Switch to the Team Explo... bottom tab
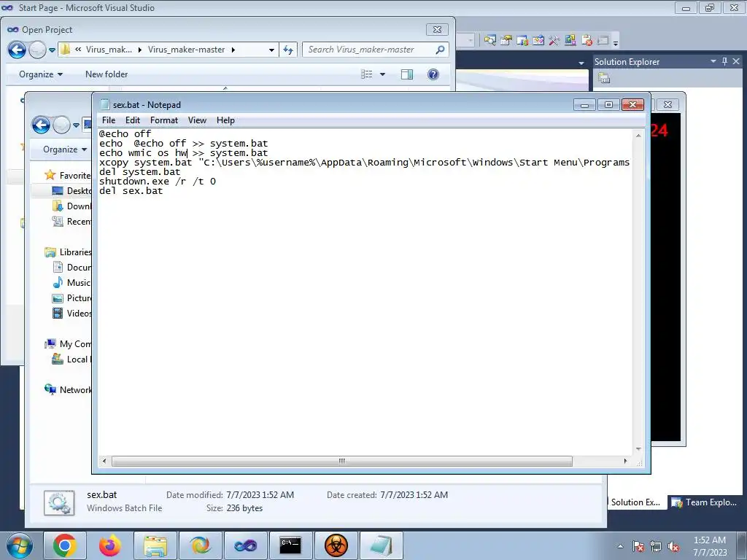 tap(705, 502)
